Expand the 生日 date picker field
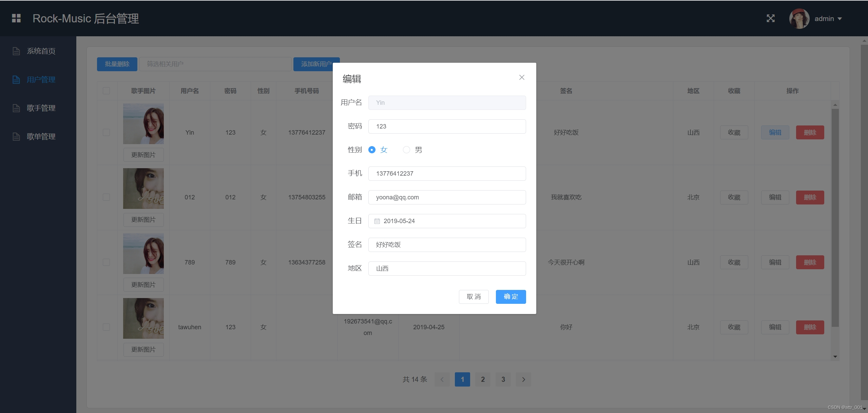 tap(446, 221)
